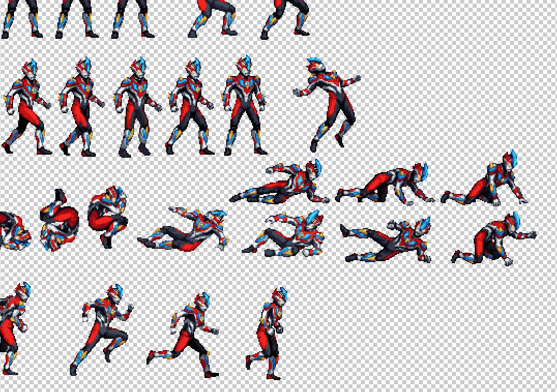
Task: Click the leftmost walking sprite in the standing row
Action: pos(27,107)
